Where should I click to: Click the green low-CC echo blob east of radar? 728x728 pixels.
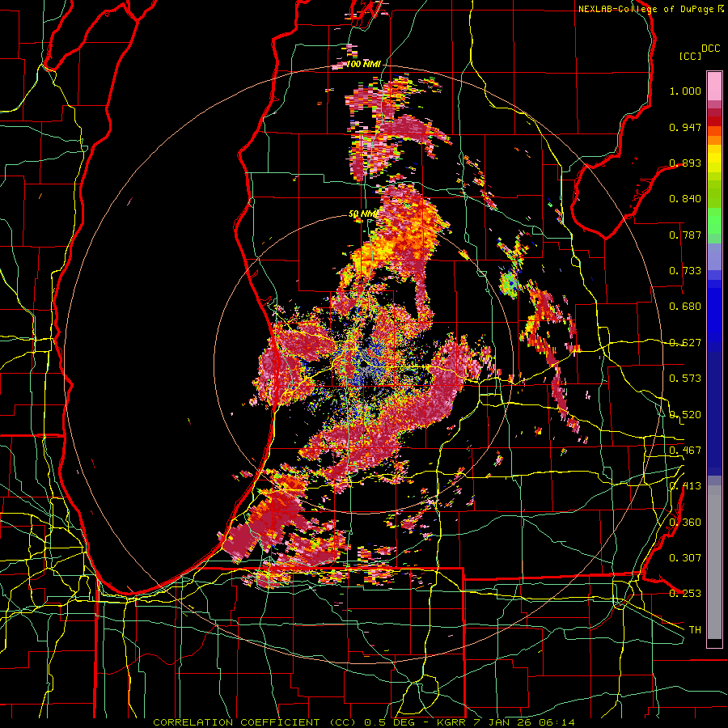click(509, 283)
